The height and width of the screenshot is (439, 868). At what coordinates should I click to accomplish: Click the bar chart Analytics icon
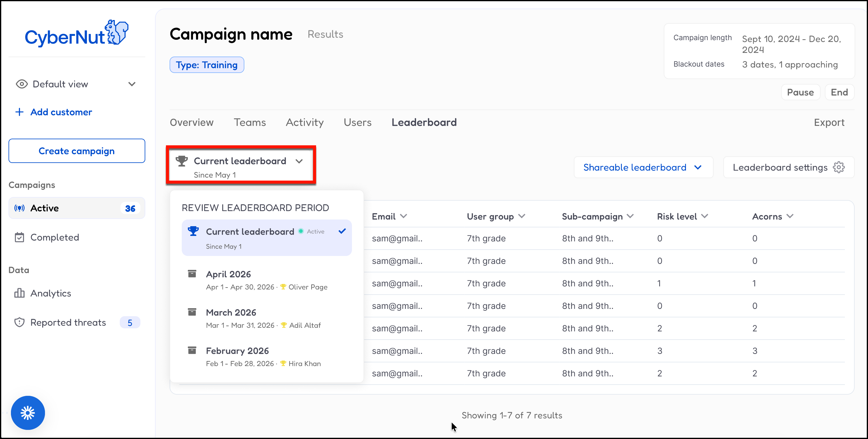19,293
